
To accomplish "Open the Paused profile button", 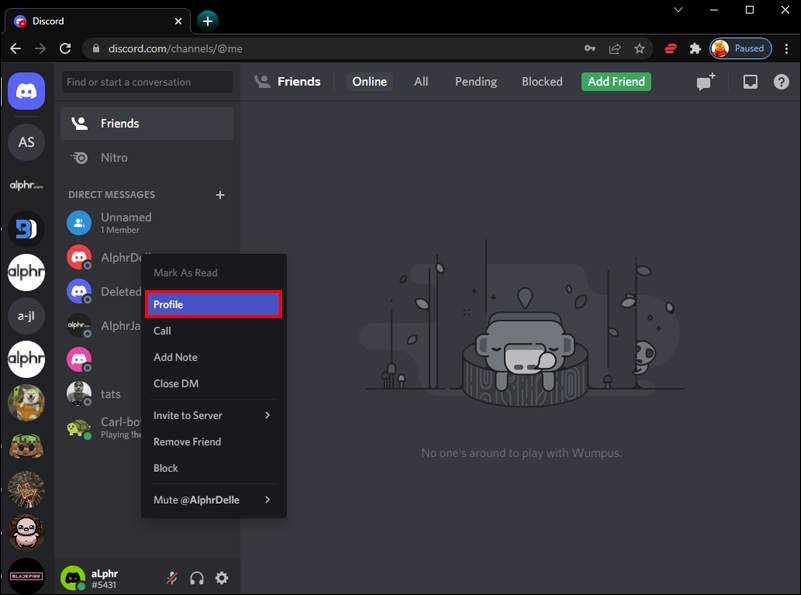I will (740, 49).
